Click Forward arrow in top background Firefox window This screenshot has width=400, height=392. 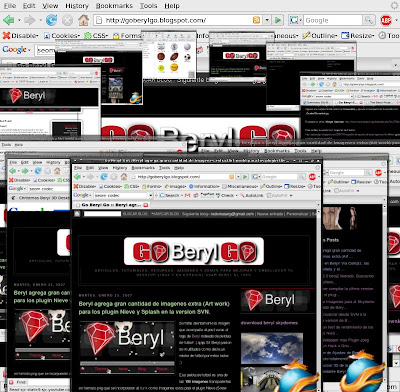coord(30,20)
